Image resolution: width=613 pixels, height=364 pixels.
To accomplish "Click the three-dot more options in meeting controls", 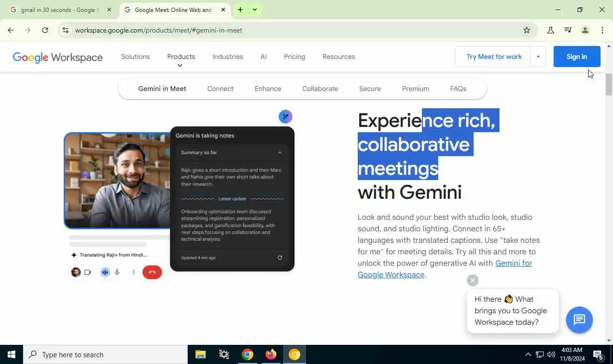I will click(x=134, y=272).
